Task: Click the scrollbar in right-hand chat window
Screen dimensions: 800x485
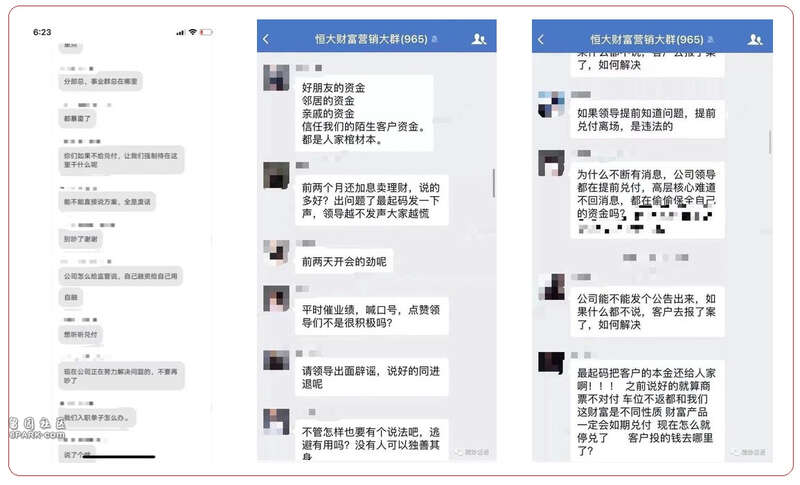Action: [769, 141]
